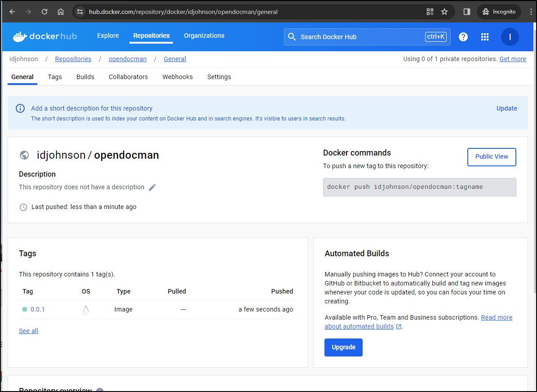
Task: Click Get more private repositories link
Action: (513, 59)
